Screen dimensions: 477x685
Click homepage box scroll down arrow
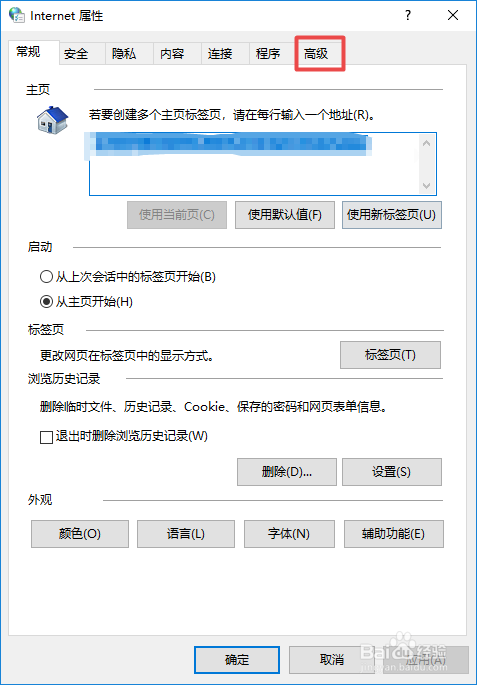426,186
